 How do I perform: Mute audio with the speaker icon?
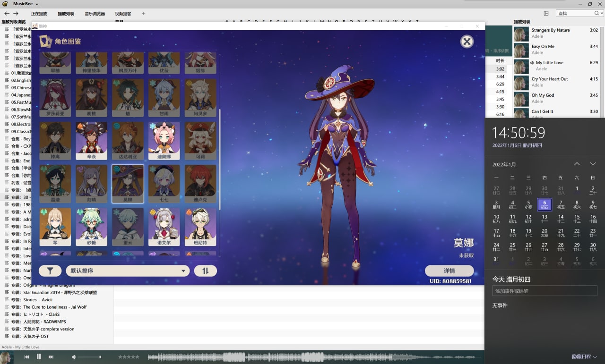point(74,357)
